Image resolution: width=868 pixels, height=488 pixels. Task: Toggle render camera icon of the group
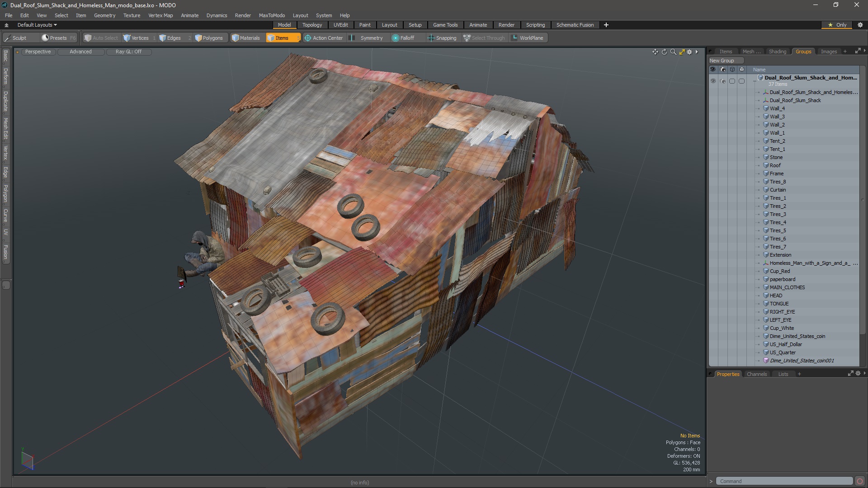[722, 81]
